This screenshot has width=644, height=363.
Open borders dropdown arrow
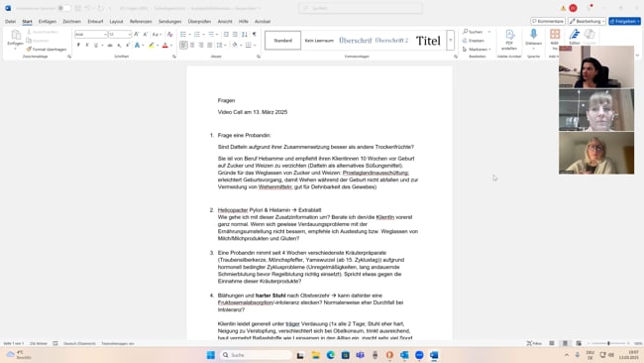[255, 46]
